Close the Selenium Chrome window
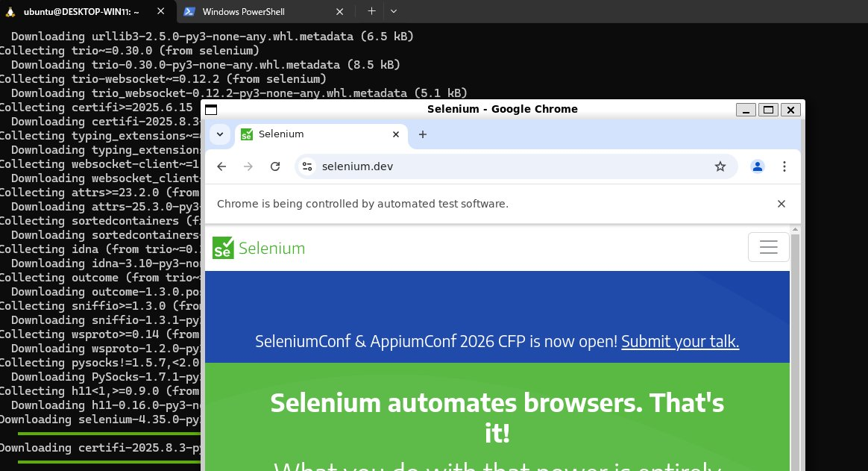Screen dimensions: 868x471 [791, 110]
